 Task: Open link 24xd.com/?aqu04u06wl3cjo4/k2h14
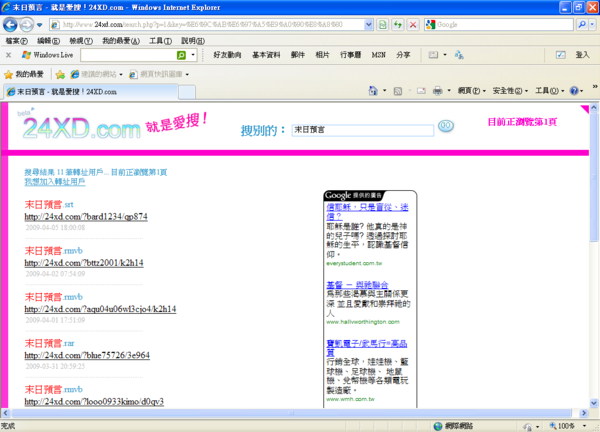(x=100, y=309)
